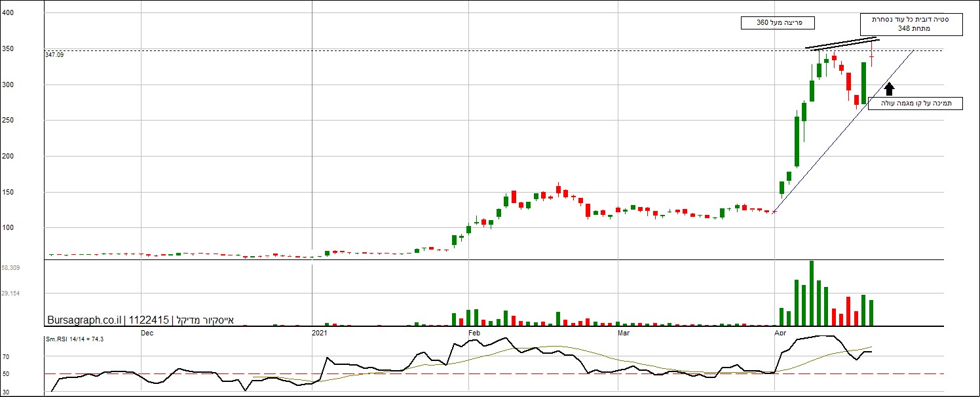
Task: Click the tallest green volume bar
Action: click(812, 293)
